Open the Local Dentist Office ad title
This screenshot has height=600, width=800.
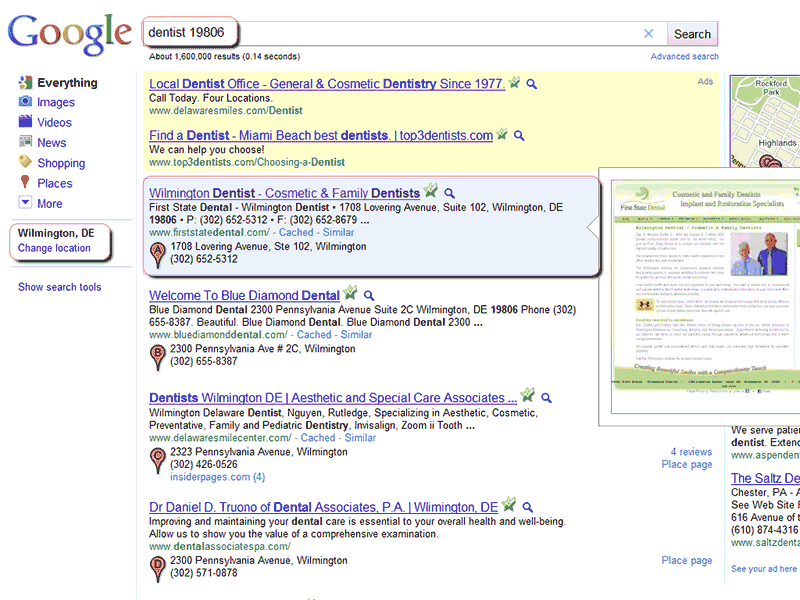click(327, 84)
